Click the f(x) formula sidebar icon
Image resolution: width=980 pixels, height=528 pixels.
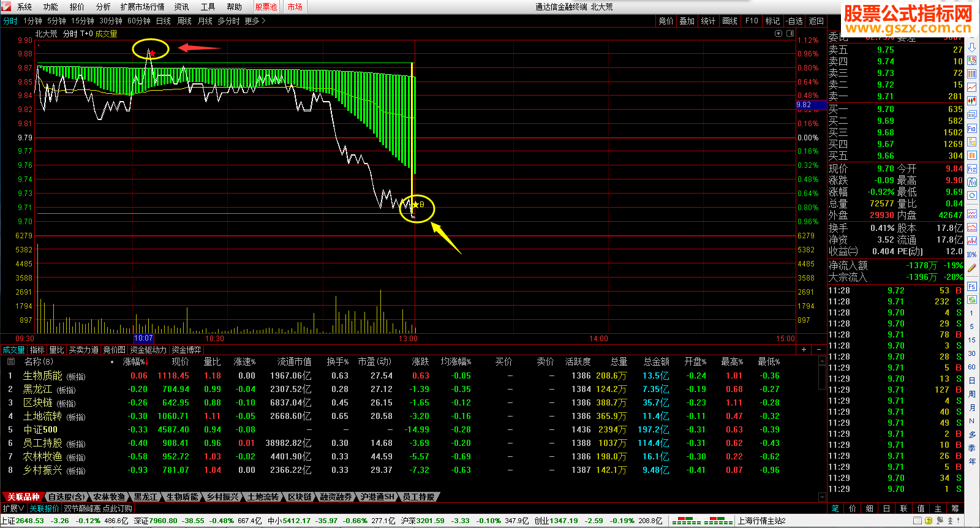pyautogui.click(x=972, y=182)
